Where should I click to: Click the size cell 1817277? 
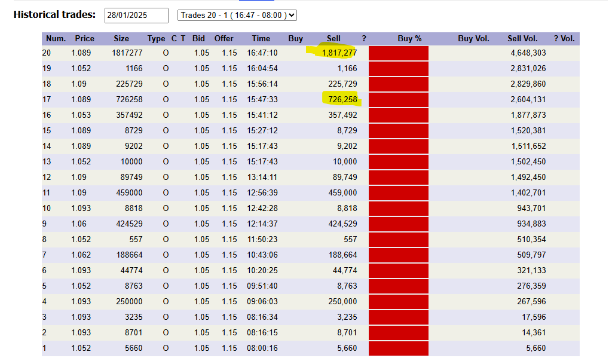click(127, 53)
